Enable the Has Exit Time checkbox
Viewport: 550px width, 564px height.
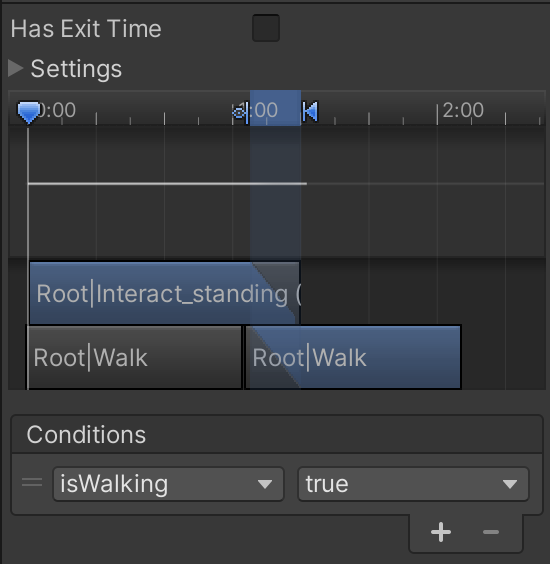[266, 28]
